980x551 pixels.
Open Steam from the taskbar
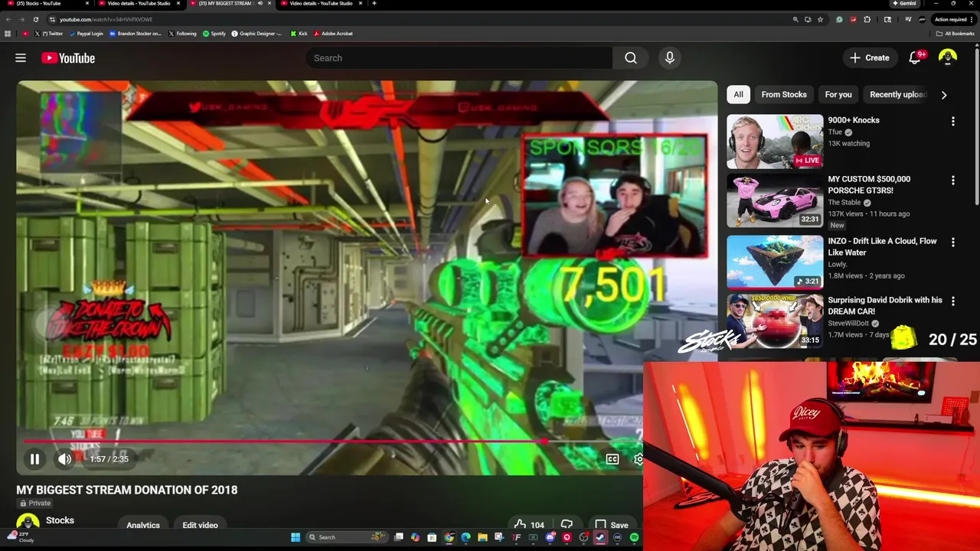tap(600, 537)
